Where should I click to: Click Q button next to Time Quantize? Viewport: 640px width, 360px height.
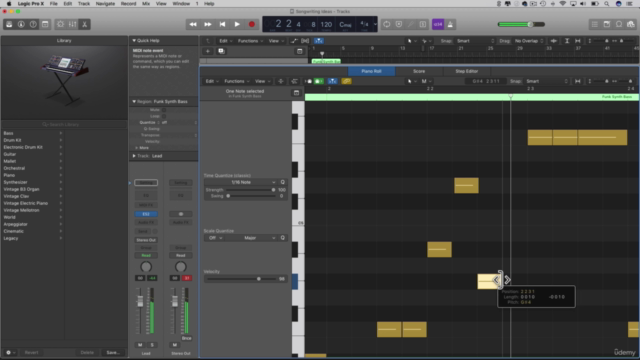(282, 182)
